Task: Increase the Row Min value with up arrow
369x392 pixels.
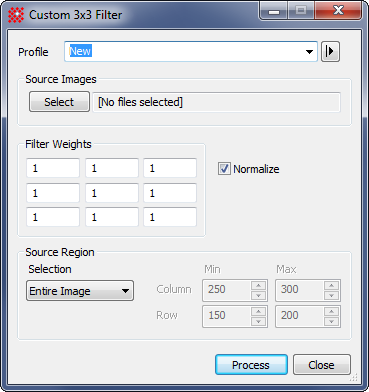Action: pos(258,311)
